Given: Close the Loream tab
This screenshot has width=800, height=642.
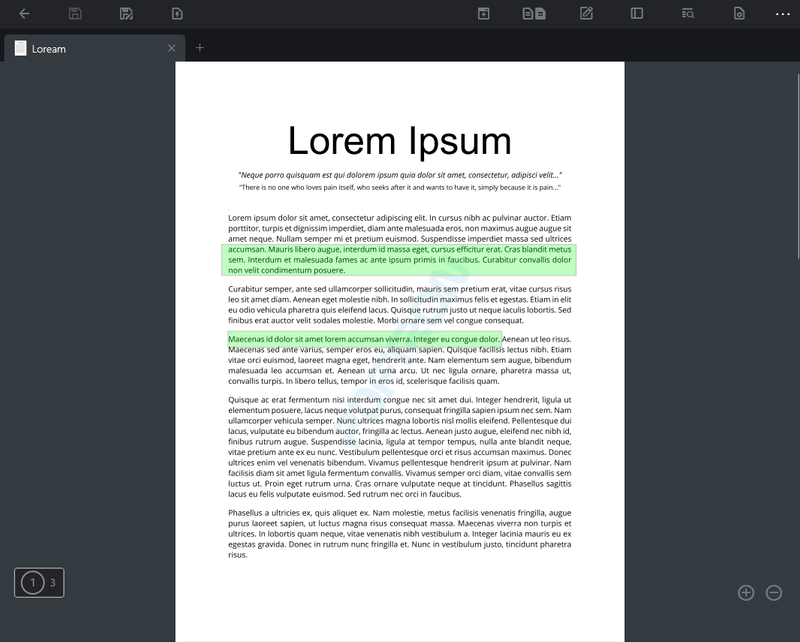Looking at the screenshot, I should [x=171, y=48].
